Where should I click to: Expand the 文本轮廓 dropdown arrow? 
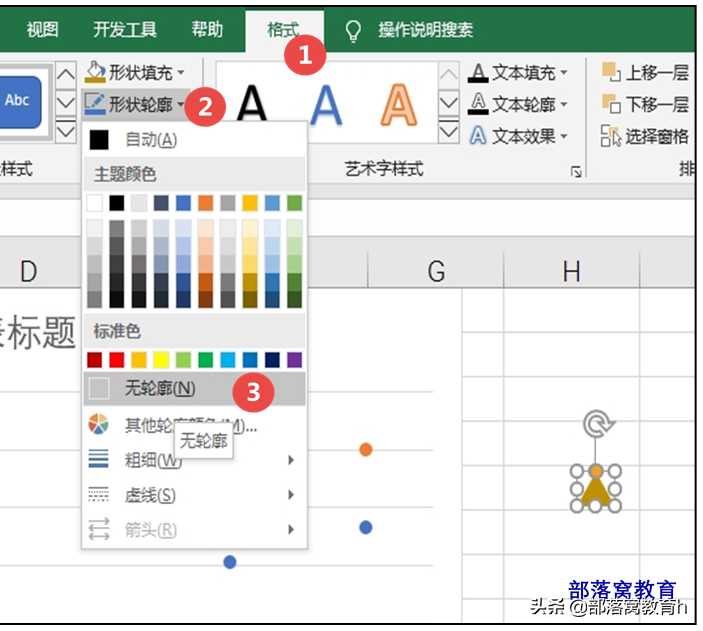[x=564, y=104]
